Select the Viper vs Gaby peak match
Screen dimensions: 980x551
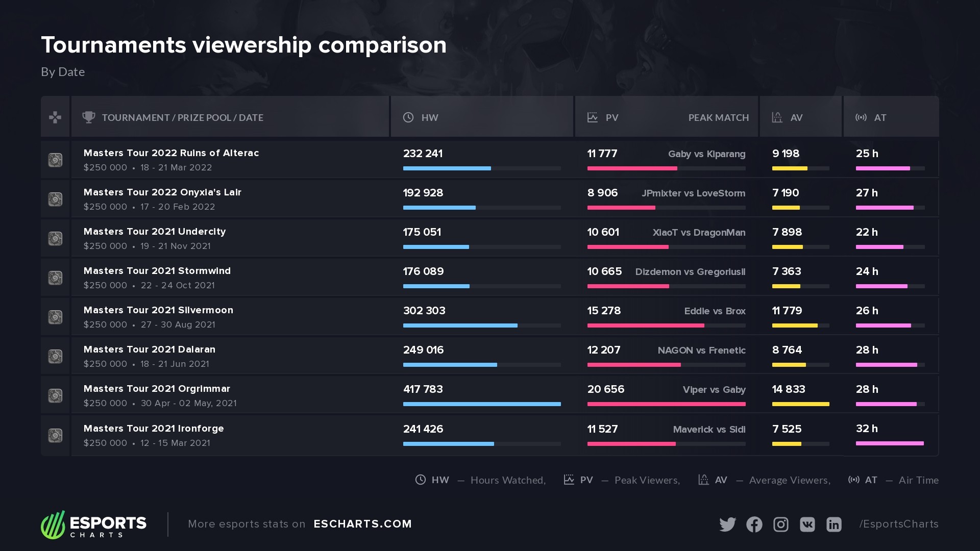point(714,390)
